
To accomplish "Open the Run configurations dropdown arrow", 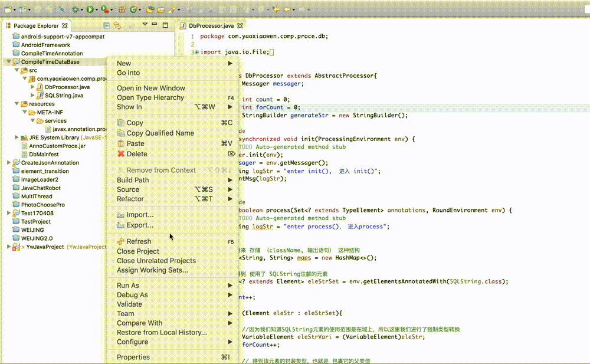I will 97,10.
